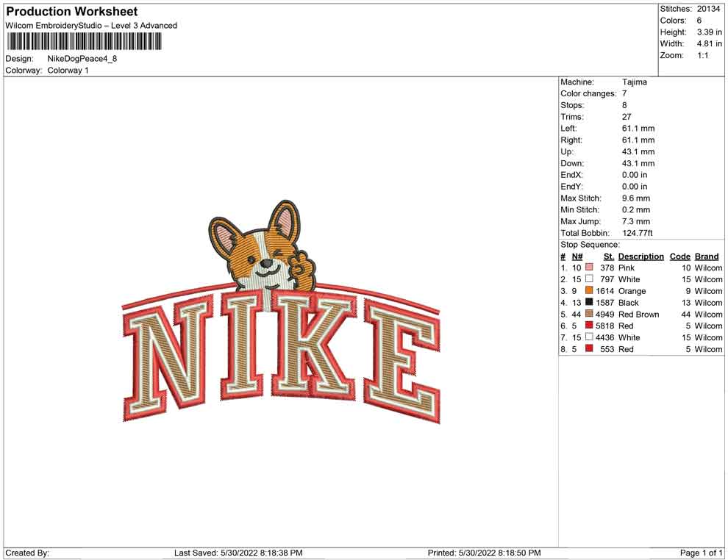
Task: Click the Zoom value 1:1
Action: [703, 55]
